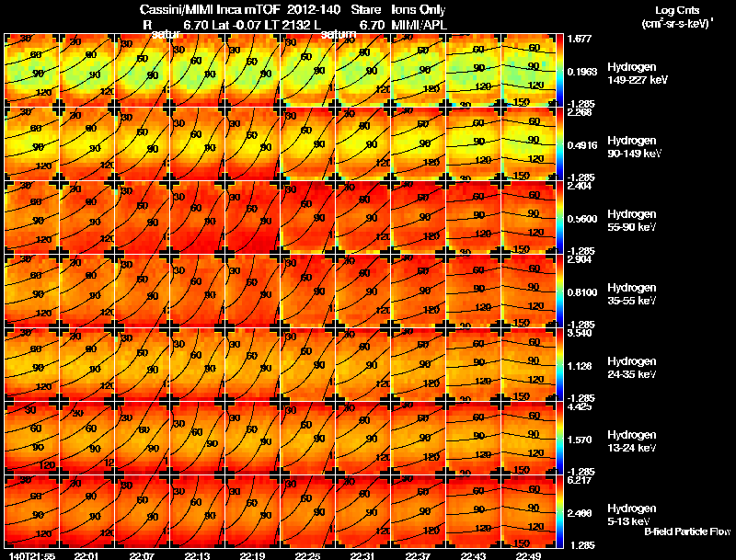Click the 'Hydrogen 5-13 keV' row label
The image size is (736, 560).
(x=632, y=515)
